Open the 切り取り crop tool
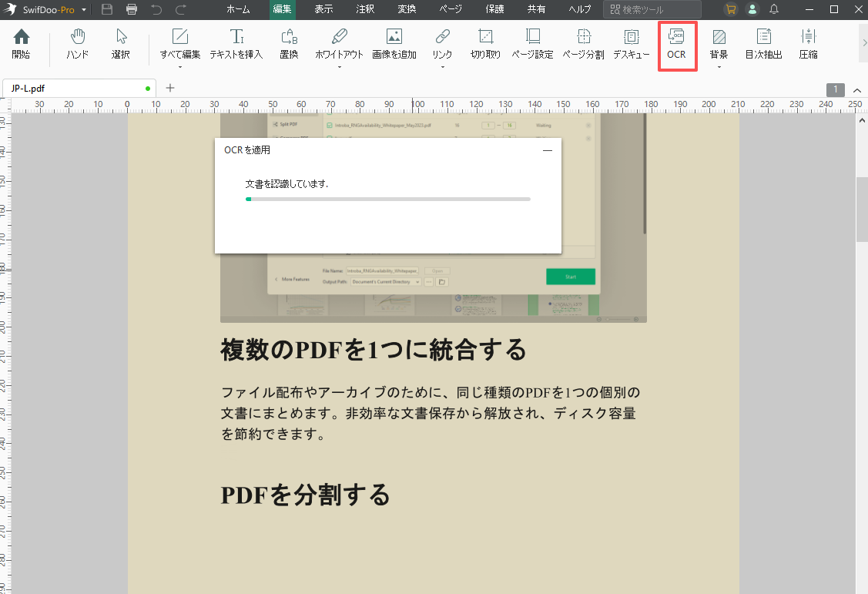 point(485,42)
